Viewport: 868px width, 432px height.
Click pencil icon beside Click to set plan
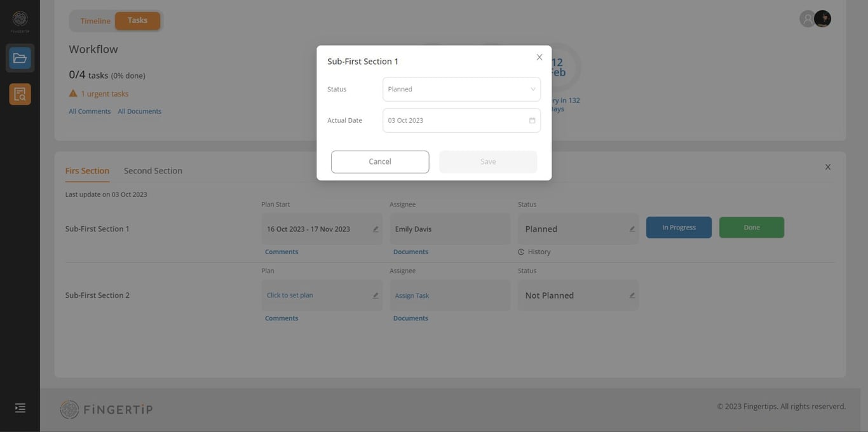[376, 295]
